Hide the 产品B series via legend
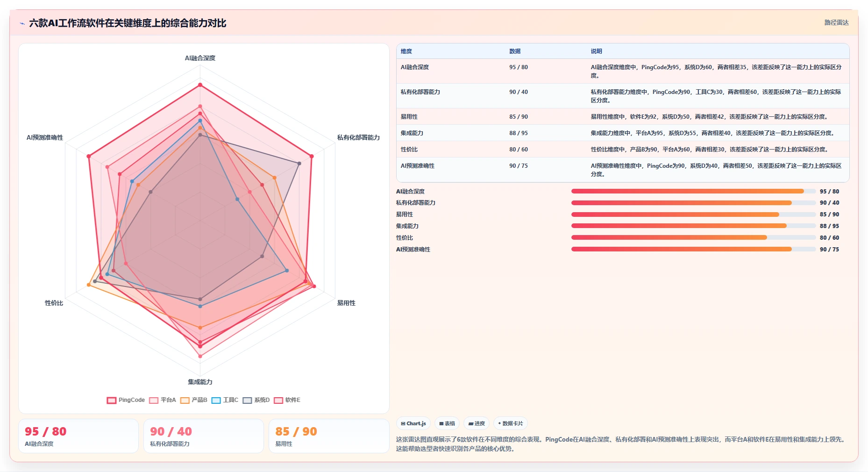The image size is (868, 472). (193, 400)
